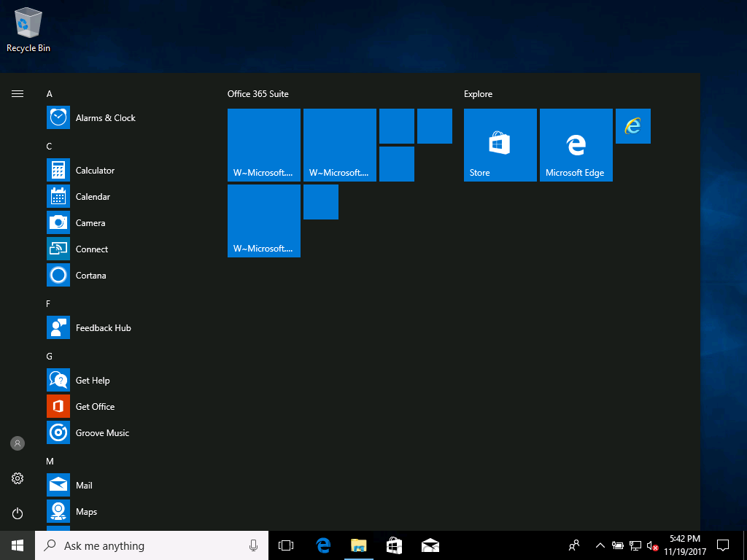Launch Cortana from the app list
The image size is (747, 560).
click(58, 275)
